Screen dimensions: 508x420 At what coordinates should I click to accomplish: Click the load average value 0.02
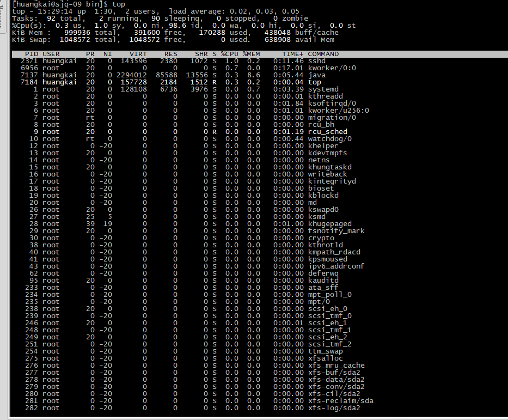click(x=238, y=11)
